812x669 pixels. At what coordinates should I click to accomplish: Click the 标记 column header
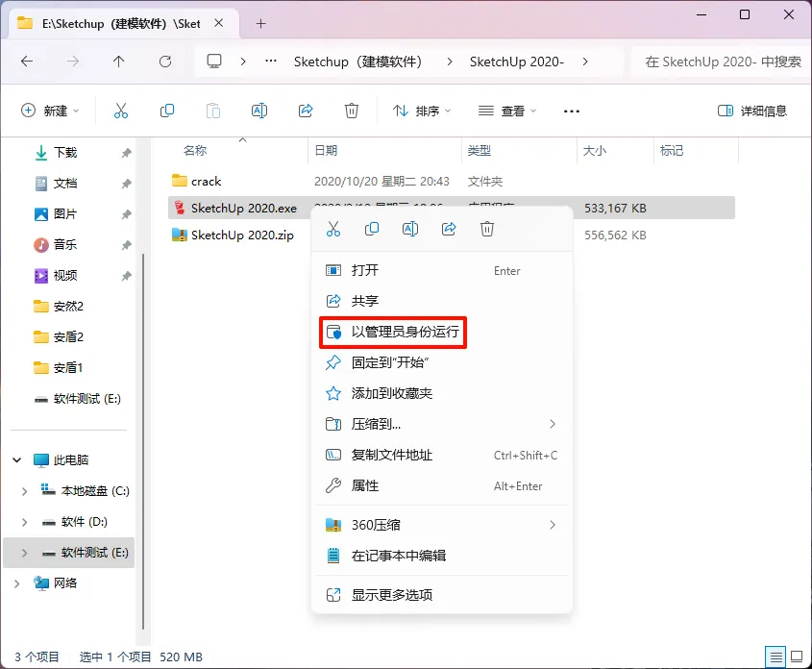tap(672, 151)
